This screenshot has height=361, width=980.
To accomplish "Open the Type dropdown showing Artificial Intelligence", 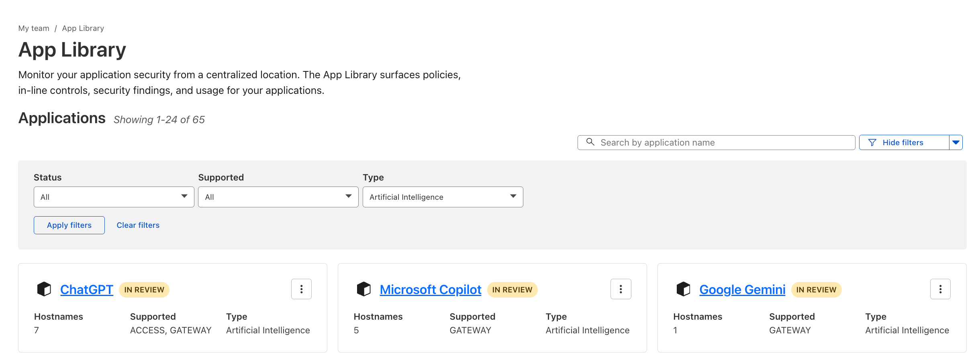I will coord(442,197).
